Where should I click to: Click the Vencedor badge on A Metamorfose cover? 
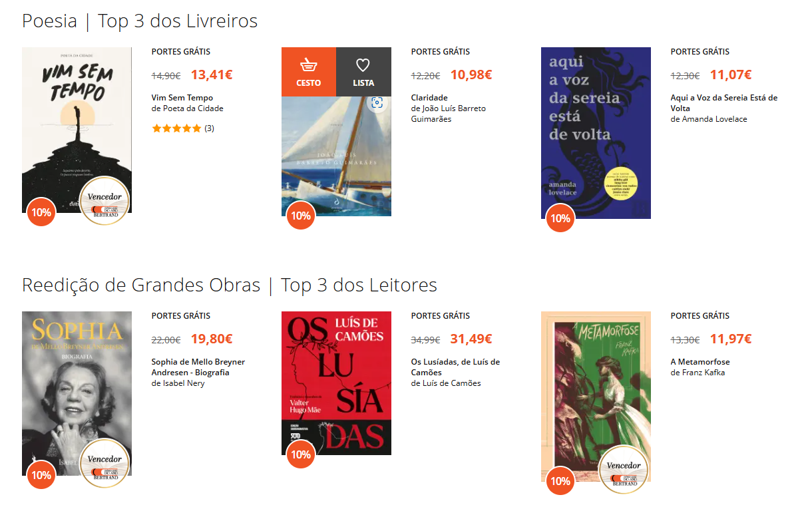(624, 469)
